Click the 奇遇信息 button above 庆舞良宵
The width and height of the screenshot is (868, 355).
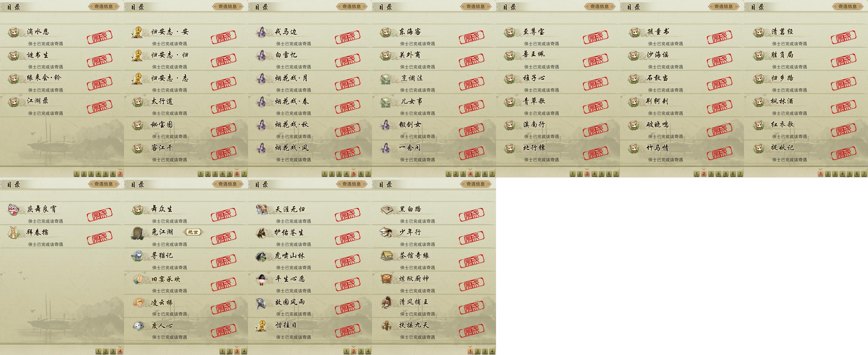tap(103, 184)
